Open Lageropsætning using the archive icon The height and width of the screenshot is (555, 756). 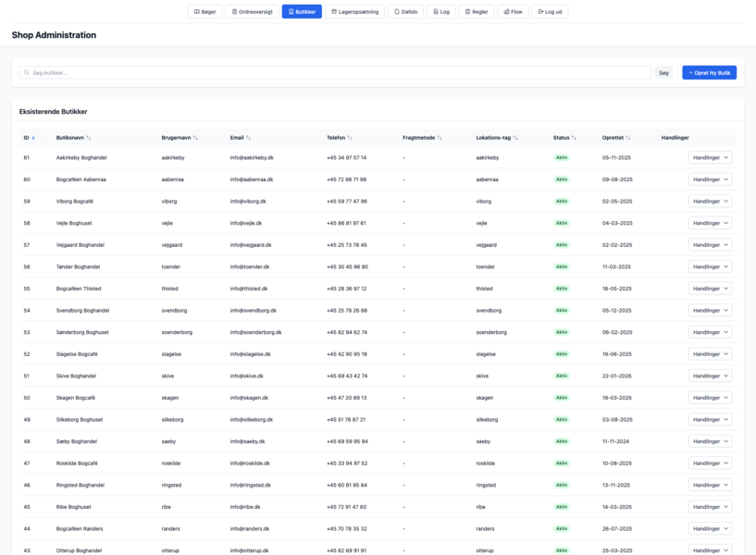pyautogui.click(x=334, y=12)
